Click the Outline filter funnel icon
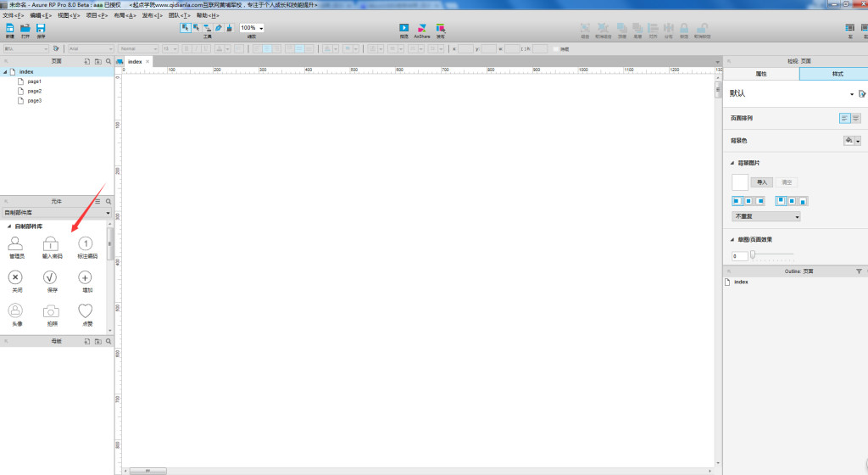The image size is (868, 475). (860, 271)
